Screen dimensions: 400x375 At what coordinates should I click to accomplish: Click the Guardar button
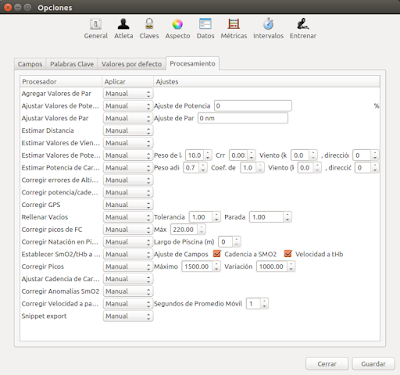click(x=373, y=364)
